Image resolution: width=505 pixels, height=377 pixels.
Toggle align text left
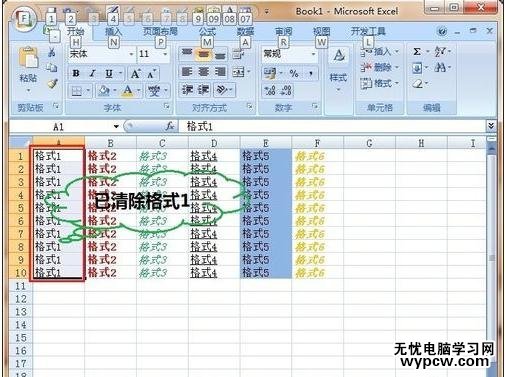pyautogui.click(x=187, y=72)
